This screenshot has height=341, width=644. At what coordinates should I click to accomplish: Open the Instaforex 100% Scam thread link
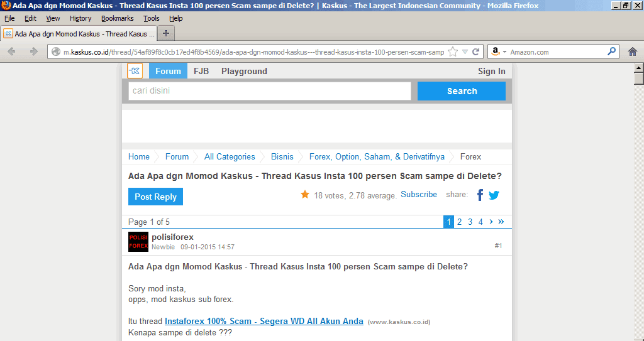264,321
